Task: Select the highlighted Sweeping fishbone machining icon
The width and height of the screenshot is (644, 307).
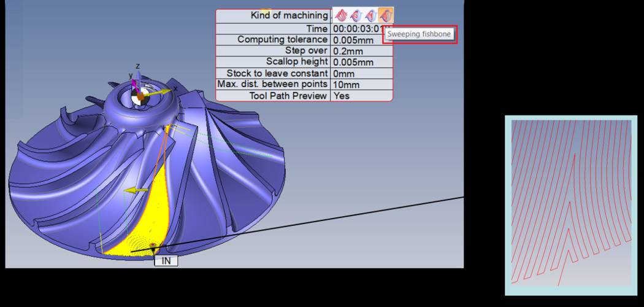Action: click(x=386, y=15)
